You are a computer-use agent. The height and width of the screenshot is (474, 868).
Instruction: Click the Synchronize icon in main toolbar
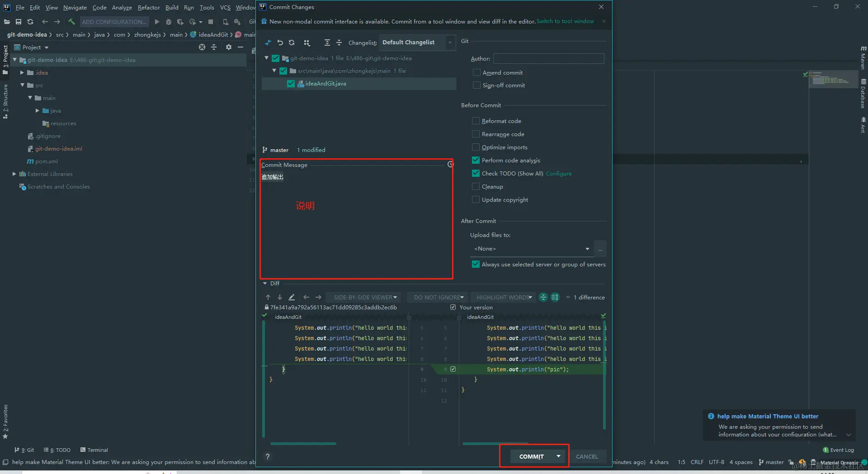click(x=30, y=21)
